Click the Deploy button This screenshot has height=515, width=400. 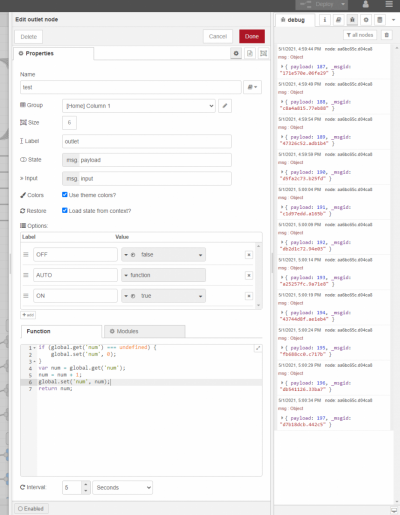point(317,4)
